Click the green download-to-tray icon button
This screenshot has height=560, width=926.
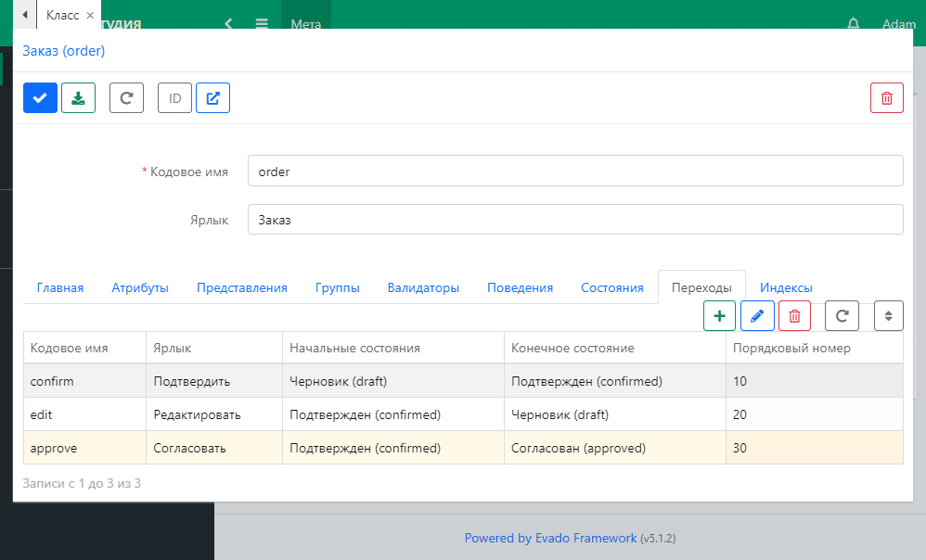tap(79, 98)
